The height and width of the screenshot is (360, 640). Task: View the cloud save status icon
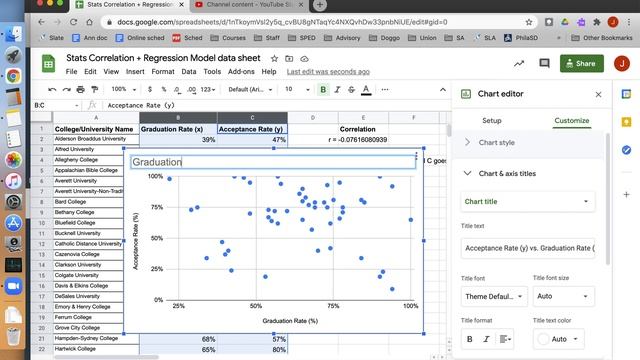(304, 59)
